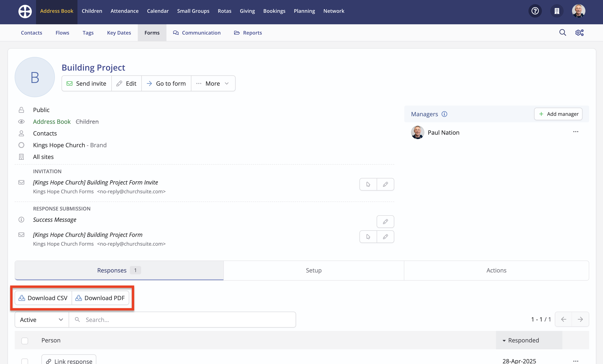Click the Download CSV button
The image size is (603, 364).
point(43,298)
